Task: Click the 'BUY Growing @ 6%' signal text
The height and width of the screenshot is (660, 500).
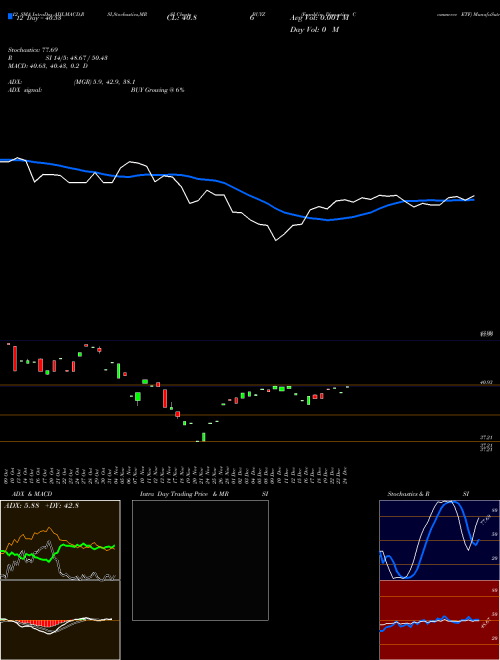Action: (157, 90)
